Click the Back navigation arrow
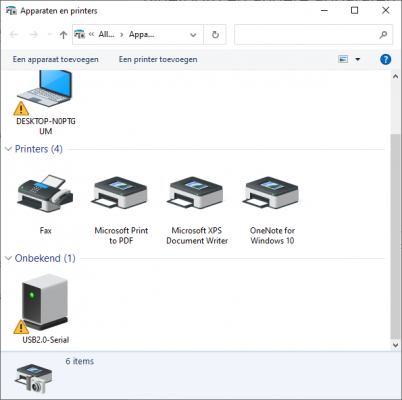 tap(14, 35)
